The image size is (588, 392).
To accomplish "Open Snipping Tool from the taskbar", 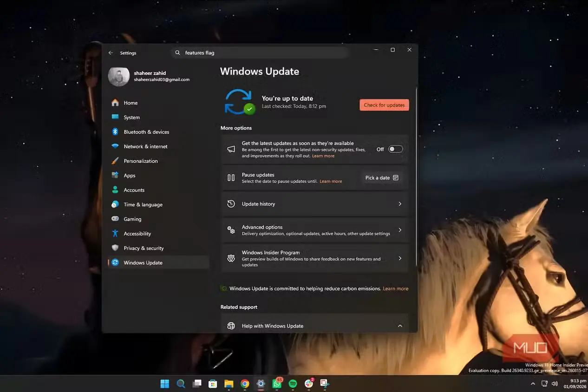I will (x=325, y=384).
